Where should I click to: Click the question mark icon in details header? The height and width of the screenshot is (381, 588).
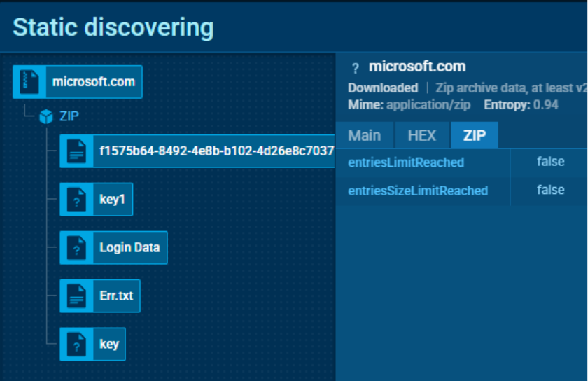click(x=355, y=68)
